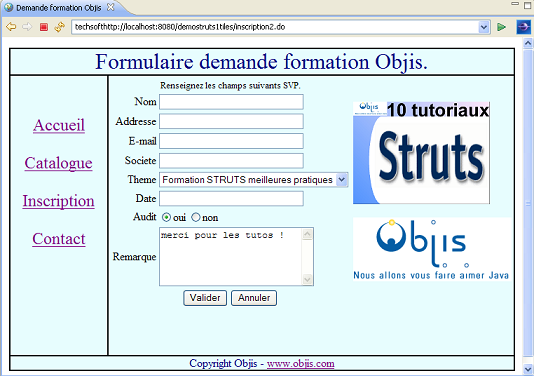Click the Nom input field
Viewport: 534px width, 376px height.
pos(231,102)
